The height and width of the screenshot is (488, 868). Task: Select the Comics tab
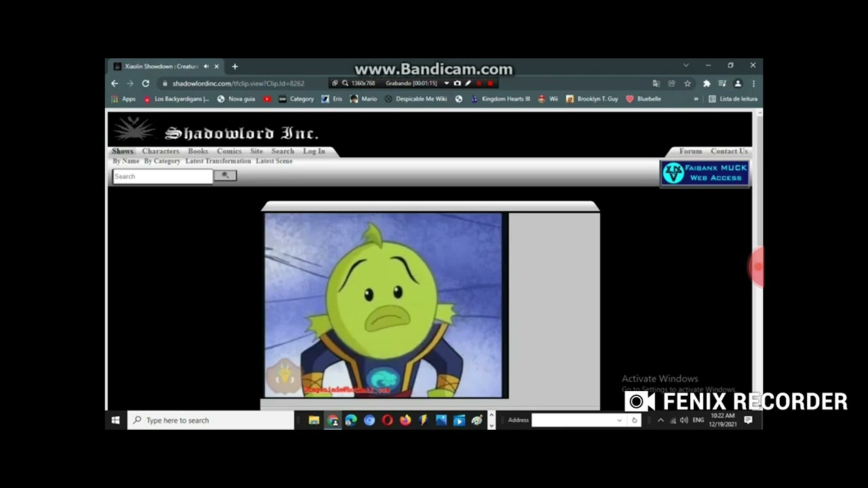click(x=229, y=151)
